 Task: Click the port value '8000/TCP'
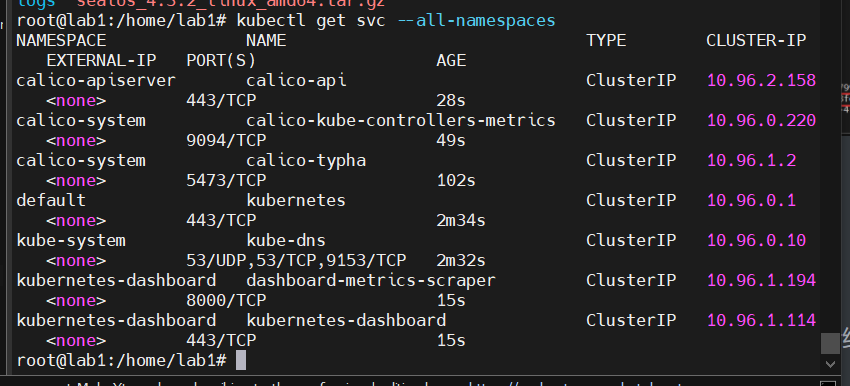[226, 300]
